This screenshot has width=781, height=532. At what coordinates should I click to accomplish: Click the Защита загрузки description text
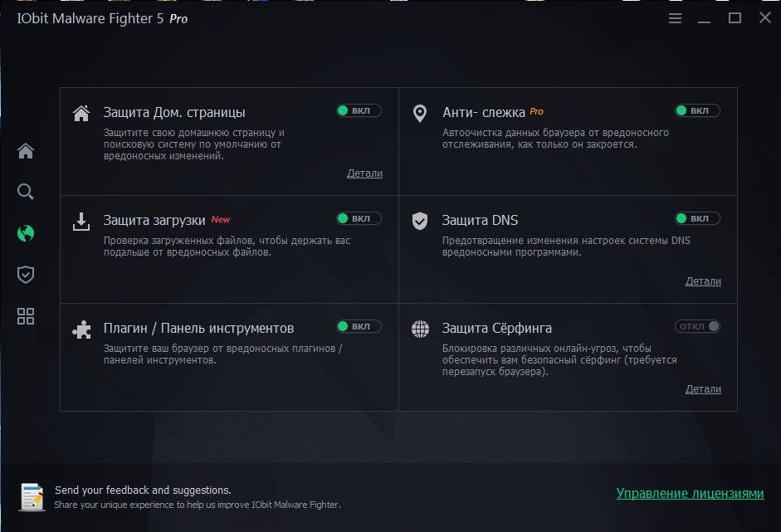point(227,246)
